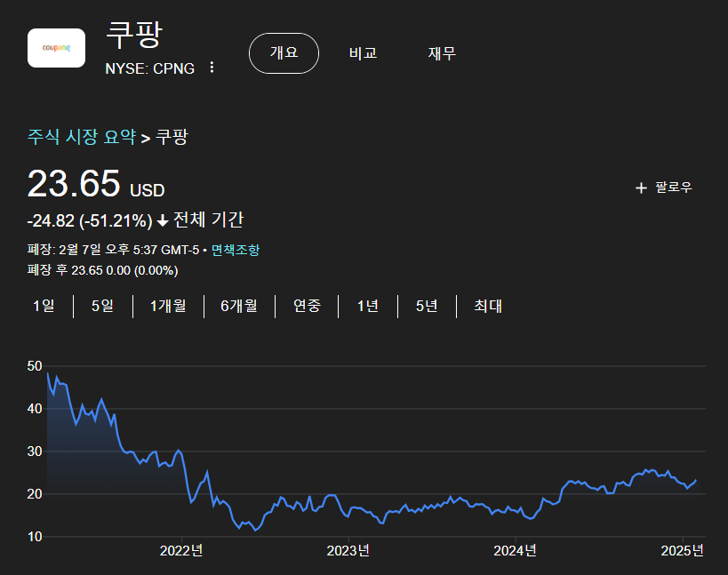This screenshot has width=728, height=575.
Task: Select the 1개월 chart range
Action: (168, 306)
